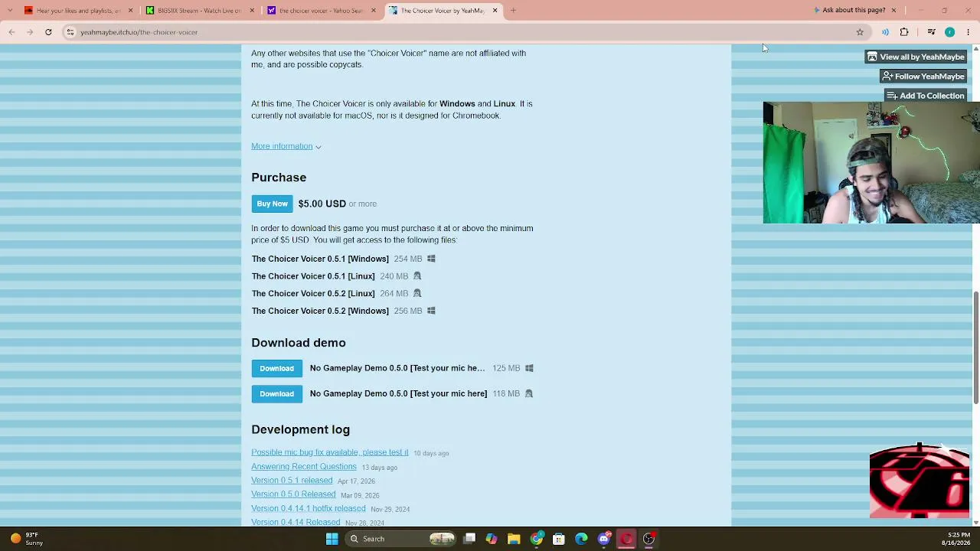Open the browser extensions puzzle icon
980x551 pixels.
[904, 32]
